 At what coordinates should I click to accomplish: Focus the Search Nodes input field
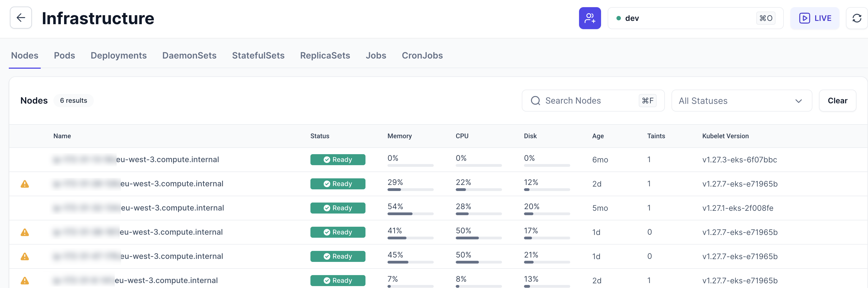(590, 101)
